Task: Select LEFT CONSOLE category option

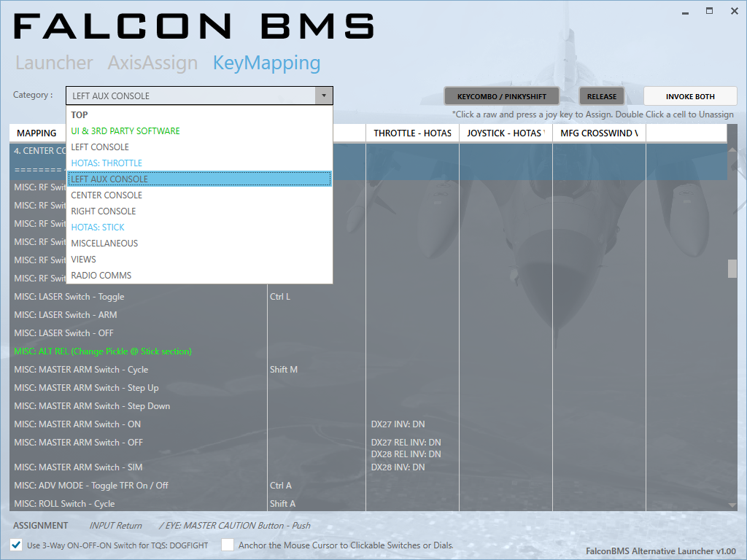Action: [x=199, y=147]
